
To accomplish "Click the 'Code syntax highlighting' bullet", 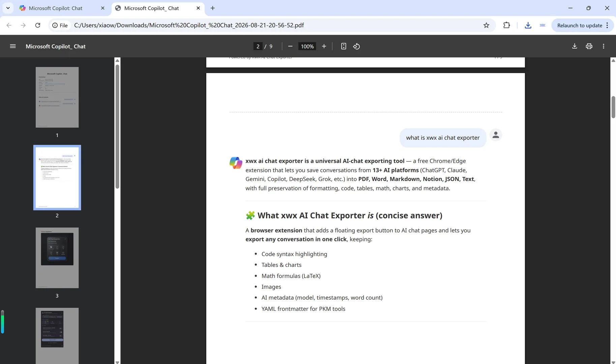I will [294, 254].
